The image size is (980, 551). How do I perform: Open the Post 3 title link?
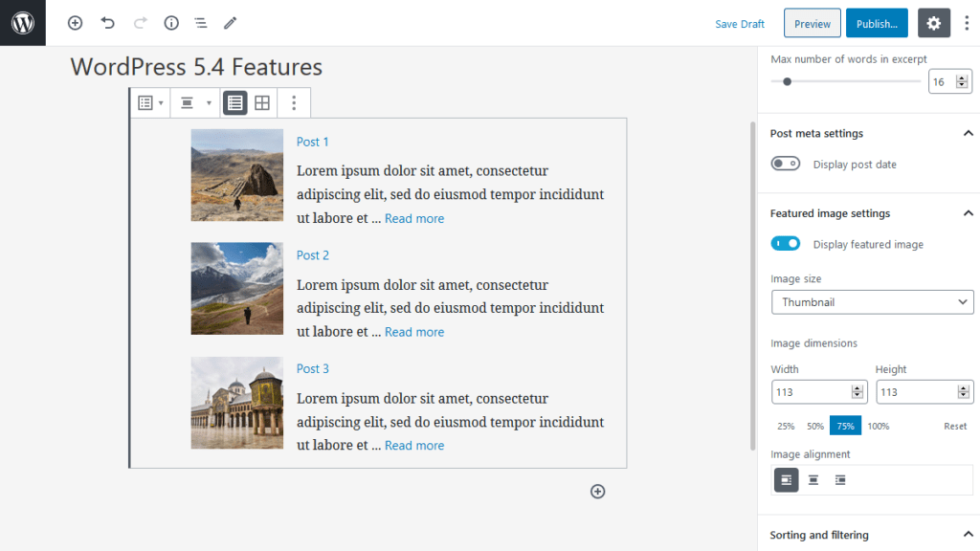coord(313,369)
